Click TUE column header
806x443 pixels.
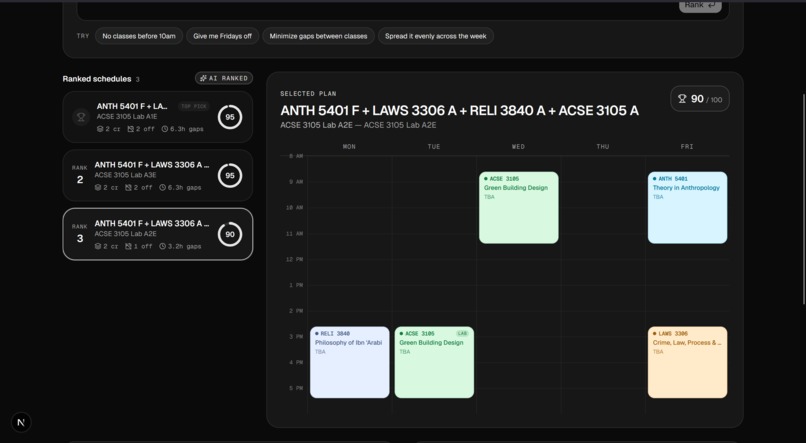[x=434, y=146]
